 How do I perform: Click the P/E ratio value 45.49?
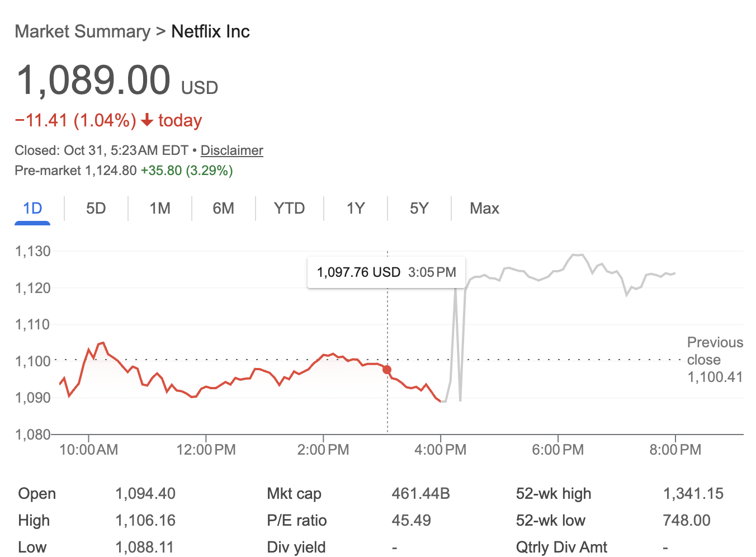pos(412,520)
